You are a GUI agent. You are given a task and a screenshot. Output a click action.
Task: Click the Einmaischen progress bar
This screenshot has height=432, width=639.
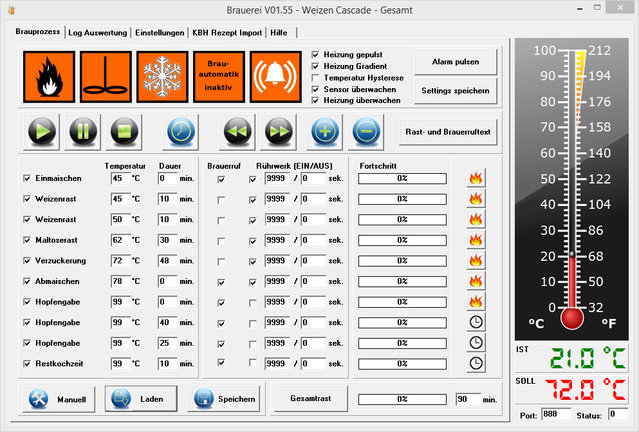coord(402,179)
